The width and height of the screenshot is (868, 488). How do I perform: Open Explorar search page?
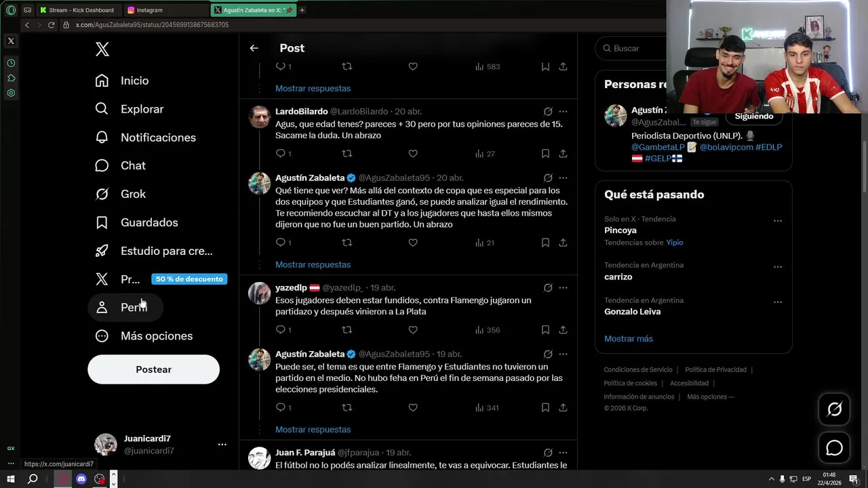[x=130, y=109]
